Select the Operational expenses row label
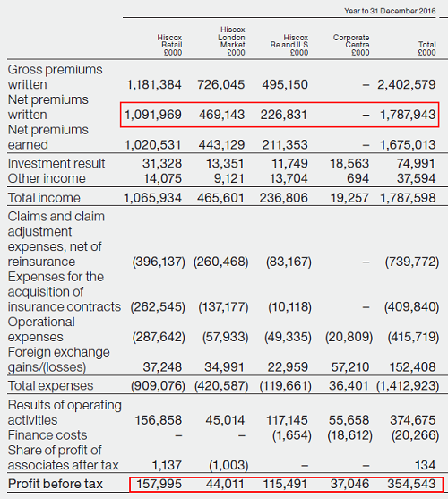 pyautogui.click(x=41, y=330)
